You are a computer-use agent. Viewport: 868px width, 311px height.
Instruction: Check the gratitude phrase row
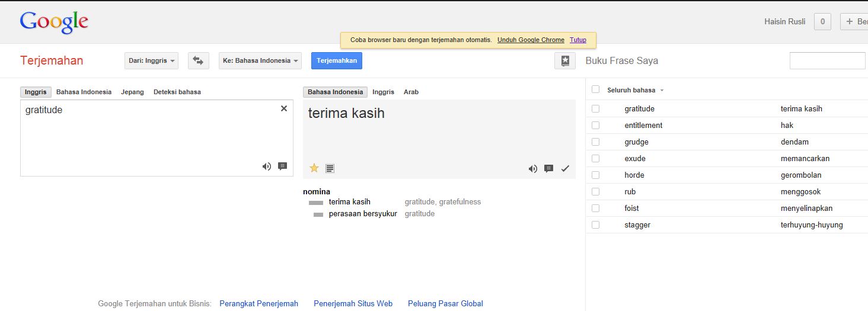pyautogui.click(x=595, y=108)
